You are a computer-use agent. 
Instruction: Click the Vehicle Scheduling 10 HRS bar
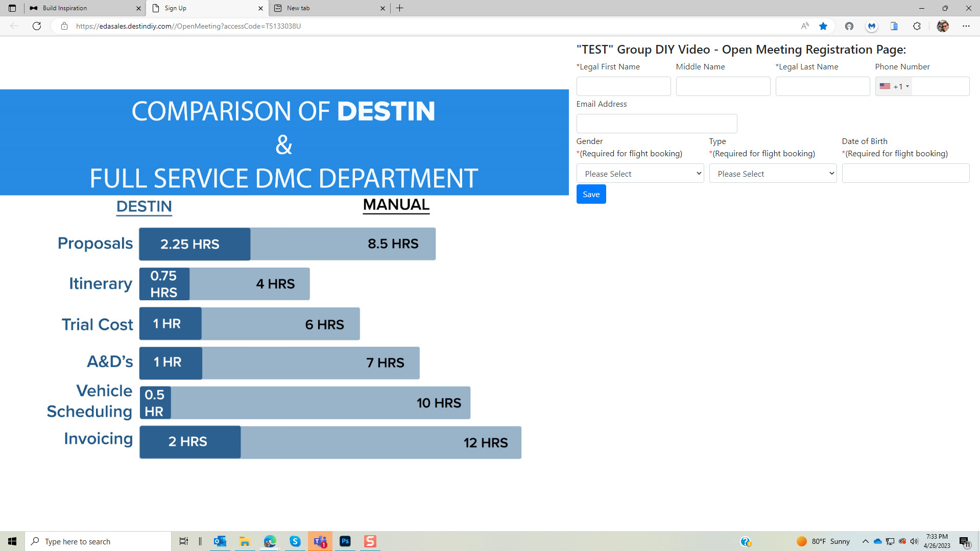click(321, 403)
